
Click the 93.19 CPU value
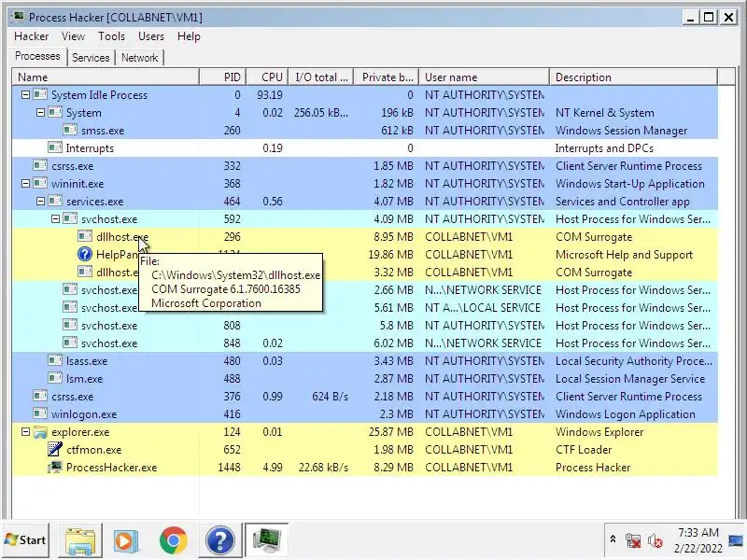270,95
